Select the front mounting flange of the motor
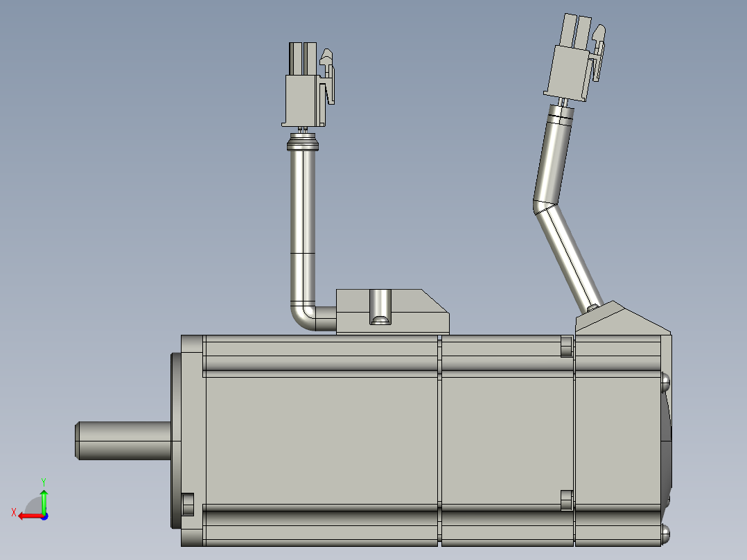Screen dimensions: 747x560 192,441
